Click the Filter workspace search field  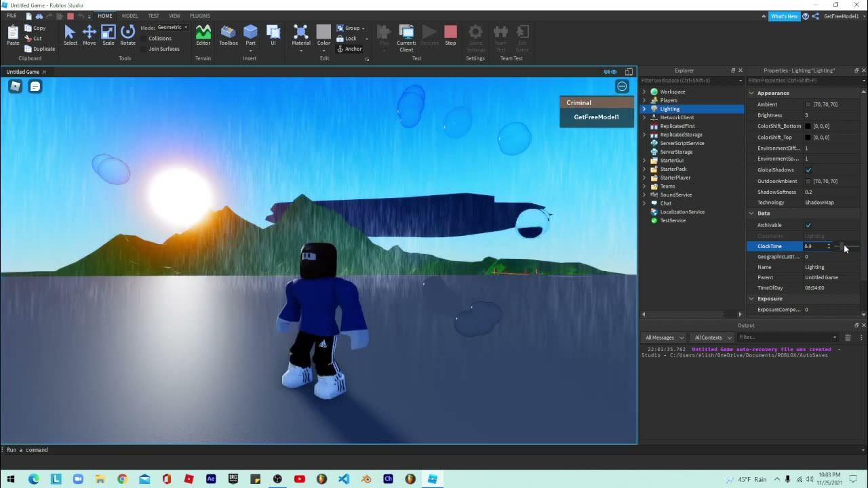point(692,81)
